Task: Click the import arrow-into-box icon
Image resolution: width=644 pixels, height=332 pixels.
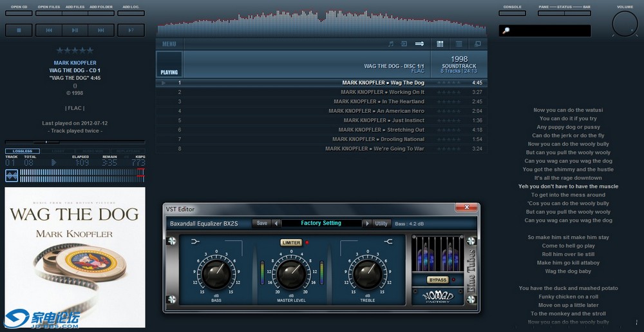Action: tap(404, 44)
